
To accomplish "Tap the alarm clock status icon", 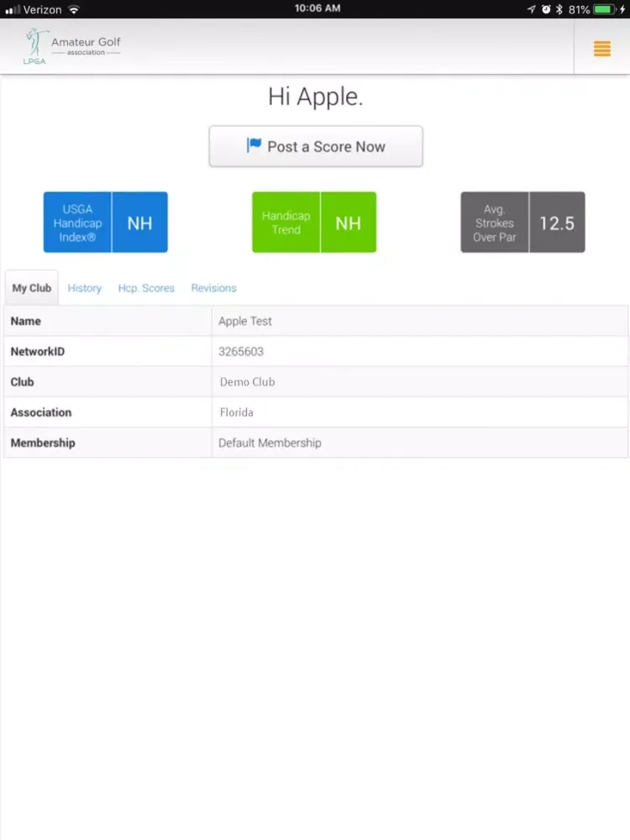I will tap(546, 9).
